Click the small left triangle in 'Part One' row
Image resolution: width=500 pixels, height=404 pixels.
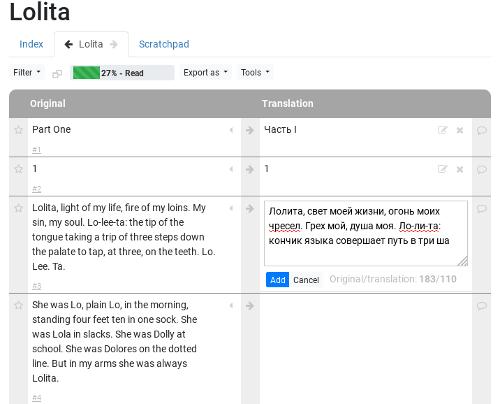click(231, 130)
